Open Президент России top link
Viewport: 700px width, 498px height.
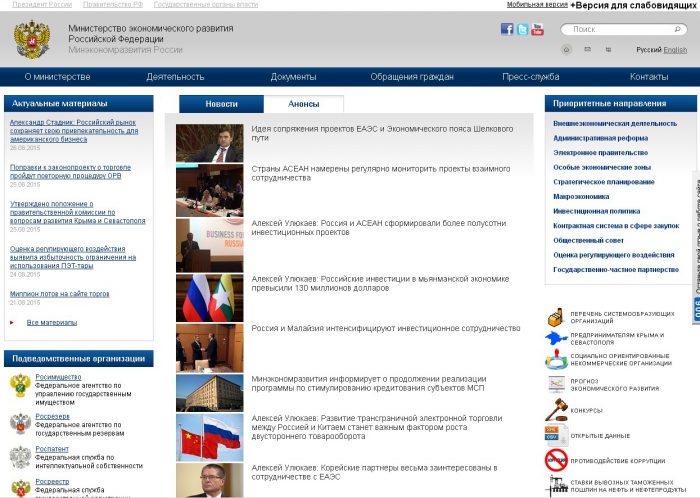[x=42, y=4]
